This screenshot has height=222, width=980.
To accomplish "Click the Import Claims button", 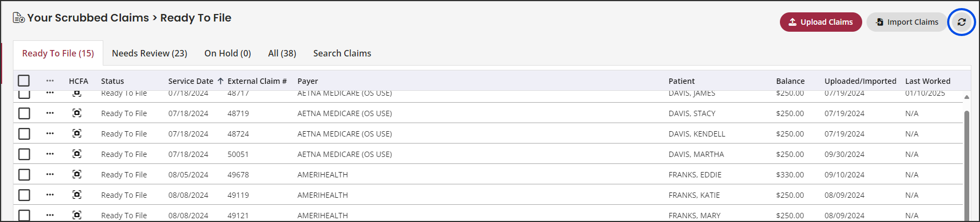I will coord(907,22).
